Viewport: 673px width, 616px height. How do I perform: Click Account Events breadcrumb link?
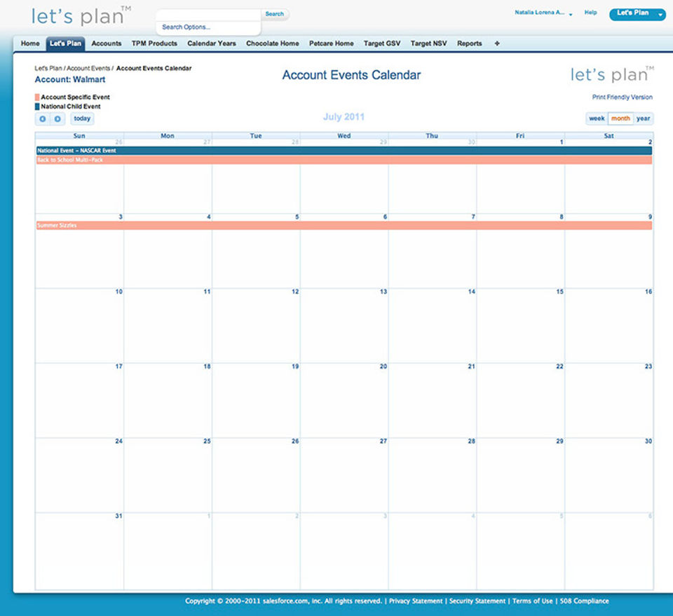(88, 68)
